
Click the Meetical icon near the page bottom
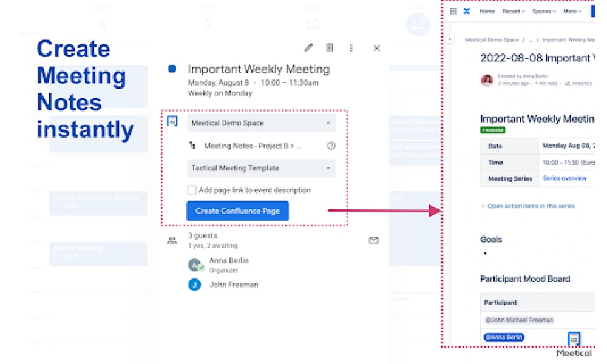tap(574, 339)
